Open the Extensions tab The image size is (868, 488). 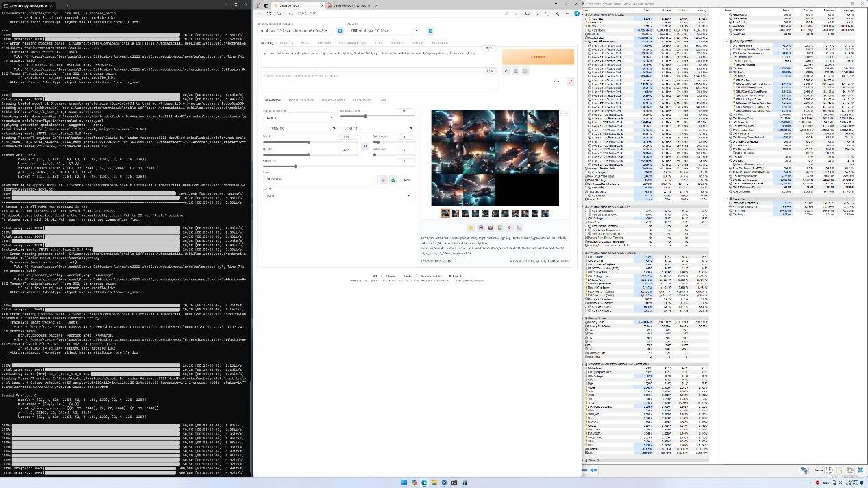(440, 42)
